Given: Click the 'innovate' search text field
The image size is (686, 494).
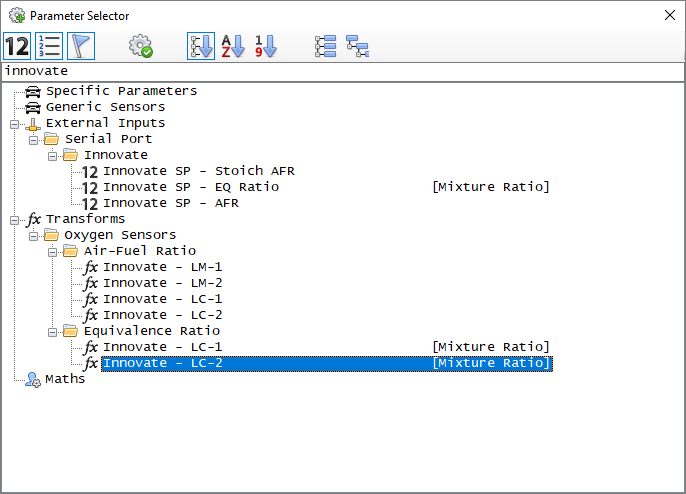Looking at the screenshot, I should click(340, 71).
